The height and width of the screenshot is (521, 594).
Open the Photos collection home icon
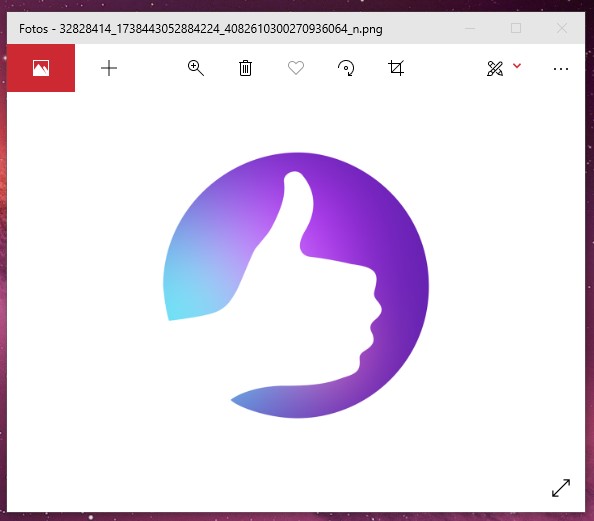pos(41,68)
